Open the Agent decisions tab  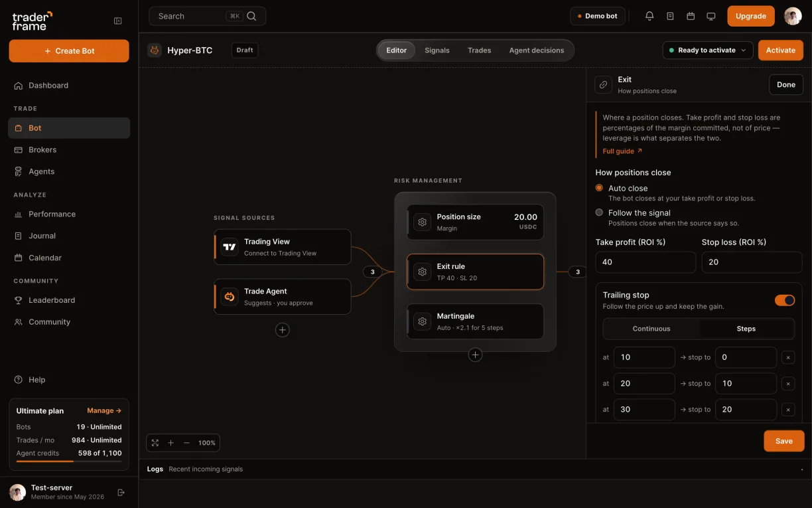[x=537, y=50]
